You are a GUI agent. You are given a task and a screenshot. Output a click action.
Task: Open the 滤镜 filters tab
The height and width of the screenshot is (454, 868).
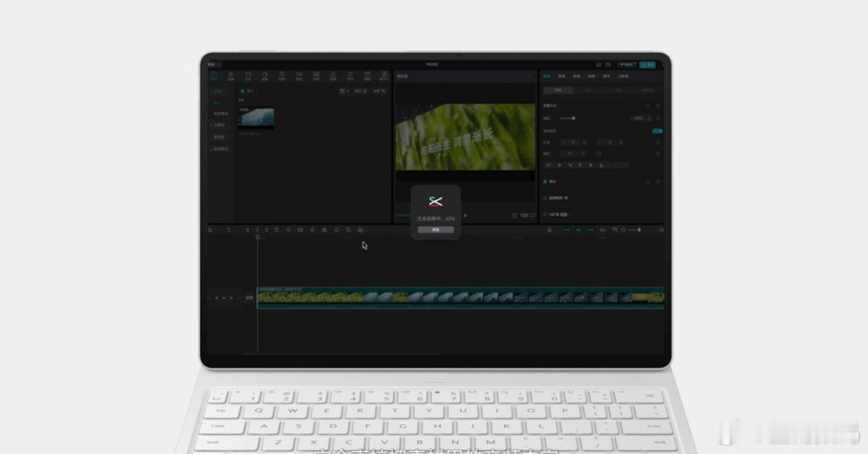pos(333,76)
